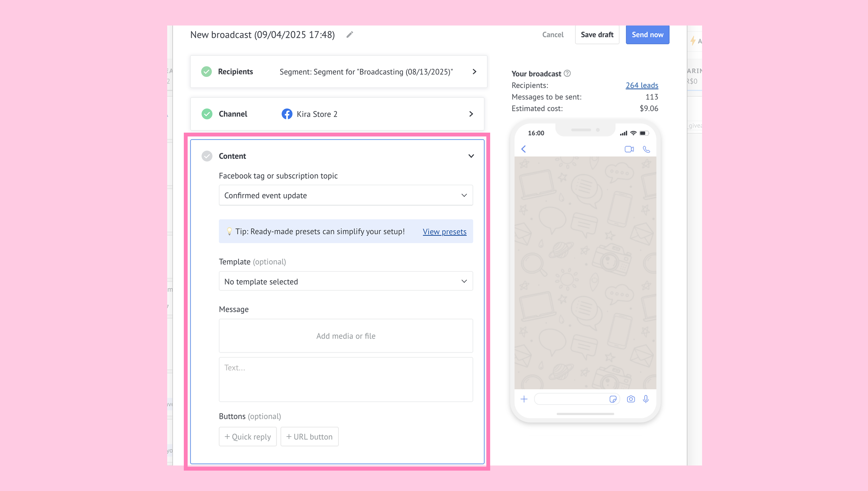Viewport: 868px width, 491px height.
Task: Click the help icon beside Your broadcast
Action: pos(567,74)
